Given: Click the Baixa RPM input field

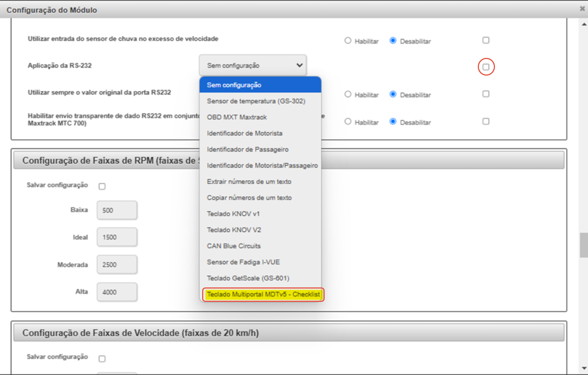Looking at the screenshot, I should click(x=117, y=210).
